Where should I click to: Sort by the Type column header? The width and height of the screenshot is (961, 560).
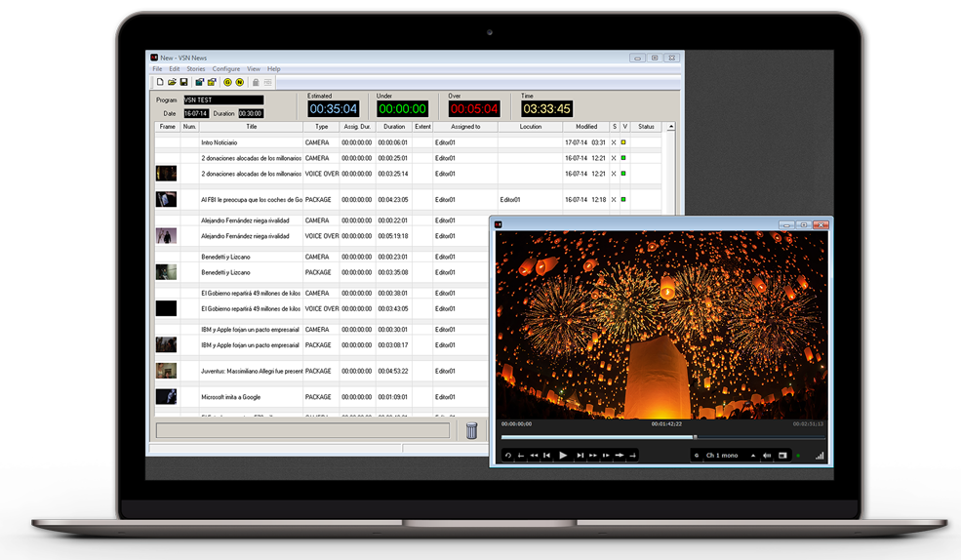pyautogui.click(x=322, y=127)
